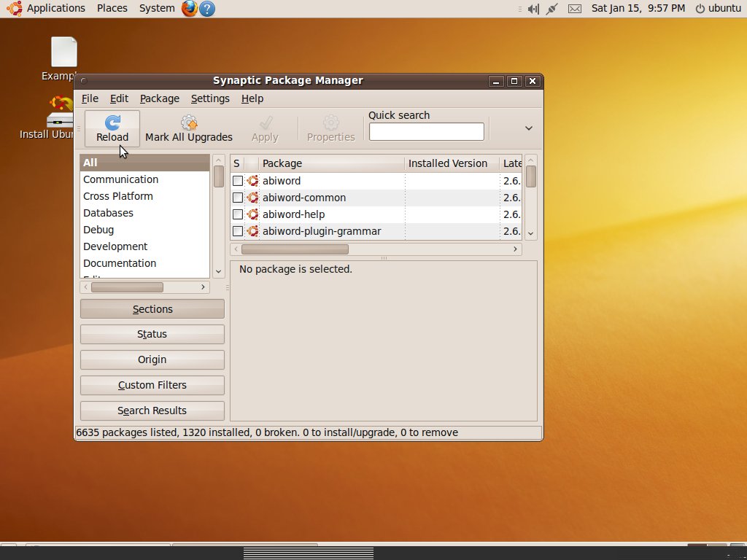Click the network connection tray icon

551,9
